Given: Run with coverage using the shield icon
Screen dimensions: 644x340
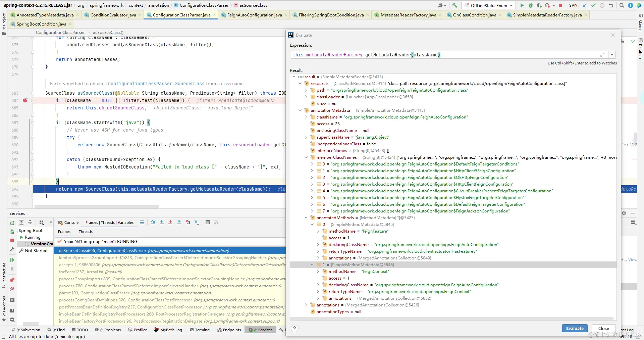Looking at the screenshot, I should (539, 5).
